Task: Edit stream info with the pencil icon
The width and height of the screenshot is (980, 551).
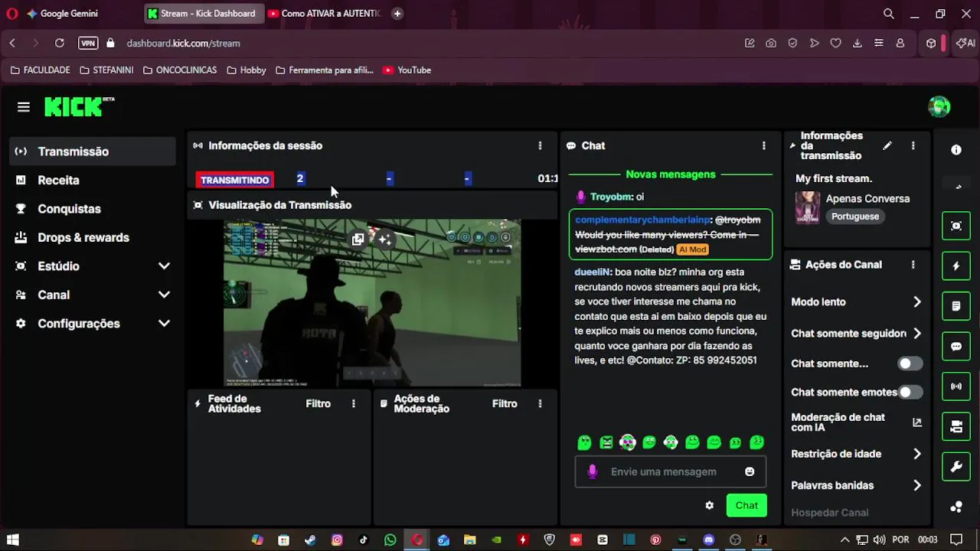Action: [887, 145]
